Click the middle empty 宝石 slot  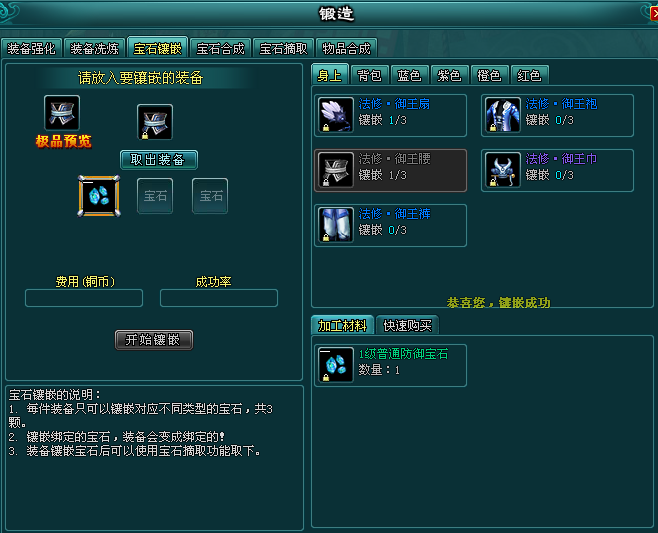pyautogui.click(x=155, y=196)
